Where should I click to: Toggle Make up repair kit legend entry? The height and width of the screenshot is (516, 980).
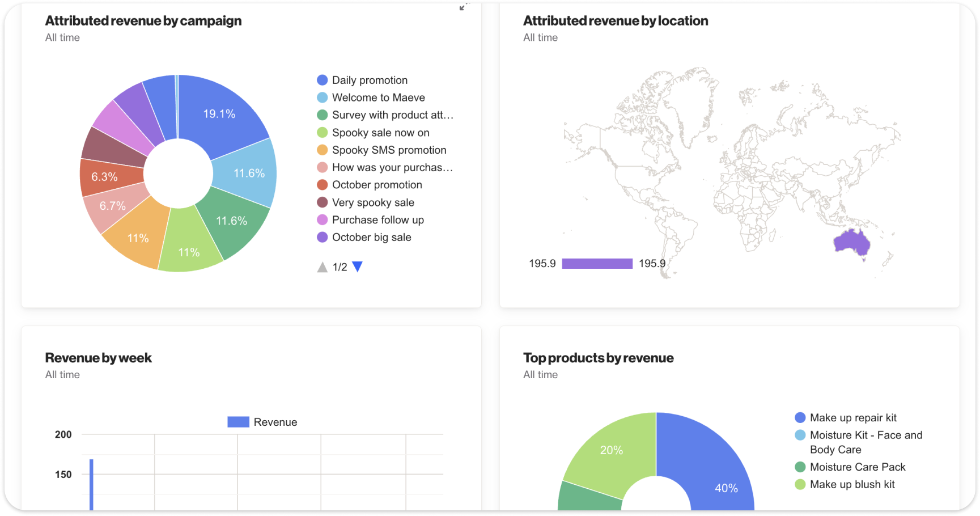(846, 418)
